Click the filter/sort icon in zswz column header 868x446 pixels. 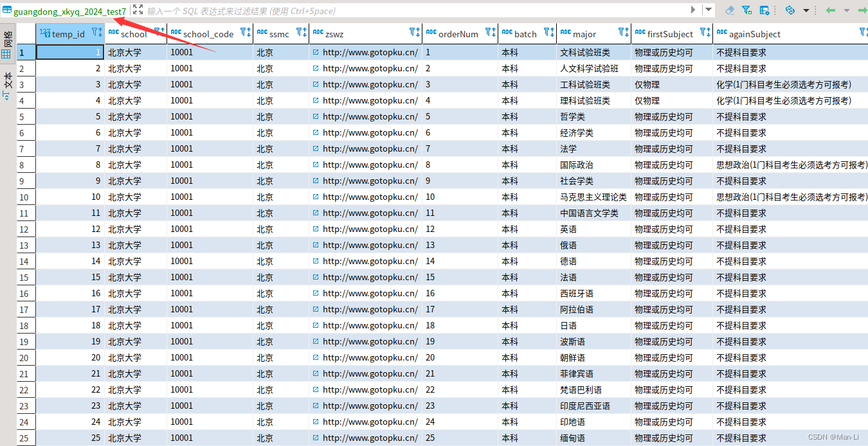[415, 31]
